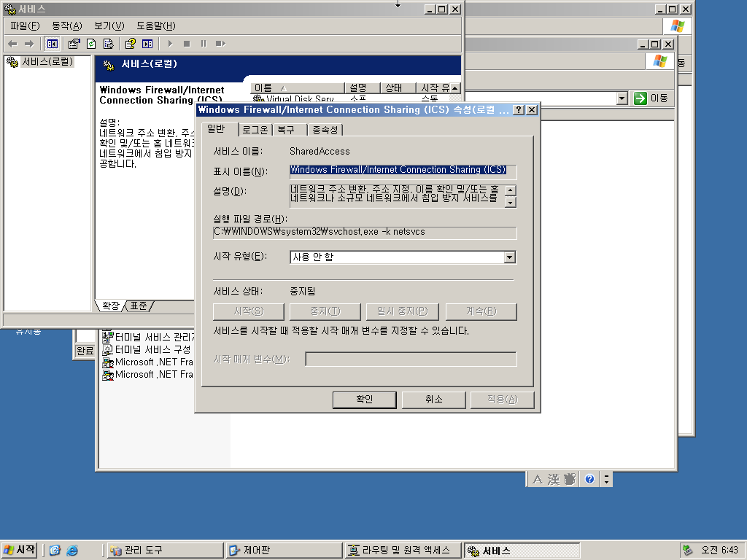Open the address bar dropdown arrow next to 이동
Screen dimensions: 747x560
[622, 98]
